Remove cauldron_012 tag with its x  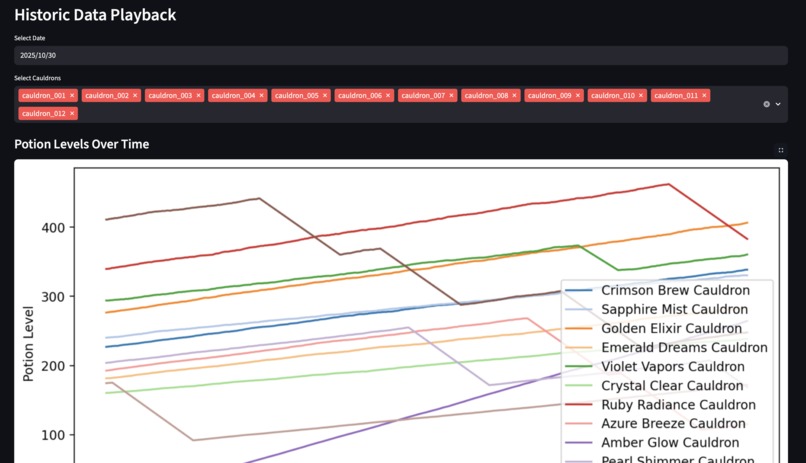[72, 114]
